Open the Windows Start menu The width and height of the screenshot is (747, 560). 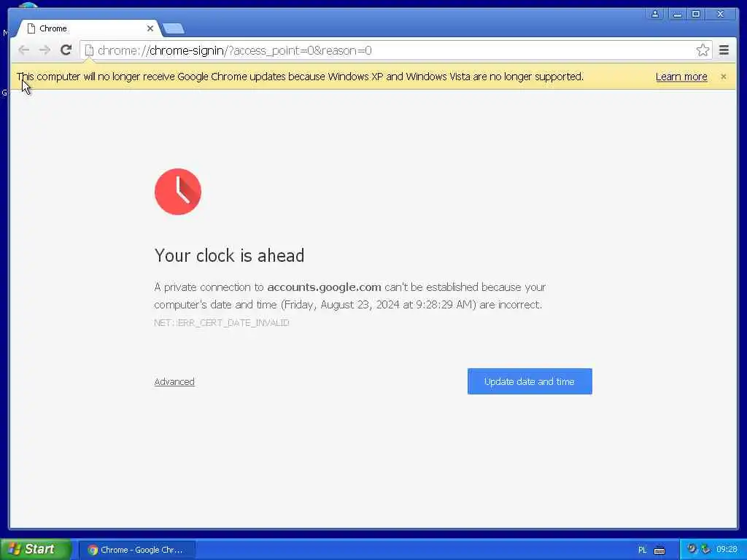pyautogui.click(x=36, y=550)
